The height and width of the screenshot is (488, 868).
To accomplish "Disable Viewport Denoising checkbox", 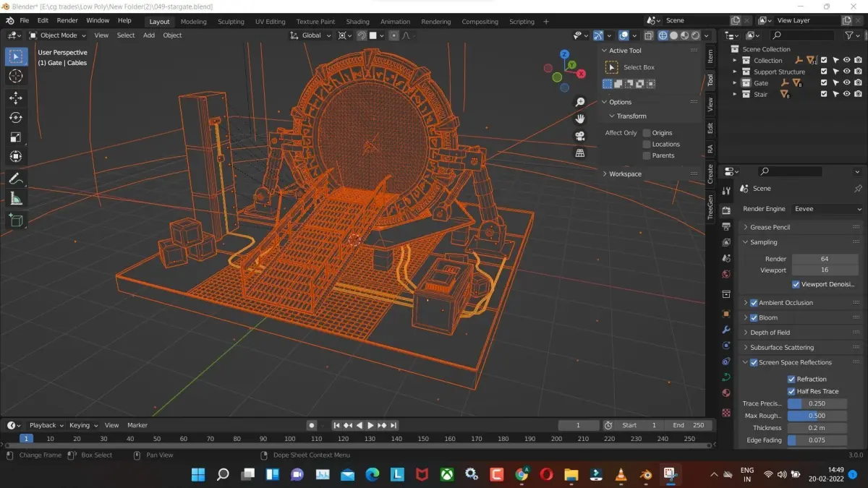I will click(x=796, y=284).
